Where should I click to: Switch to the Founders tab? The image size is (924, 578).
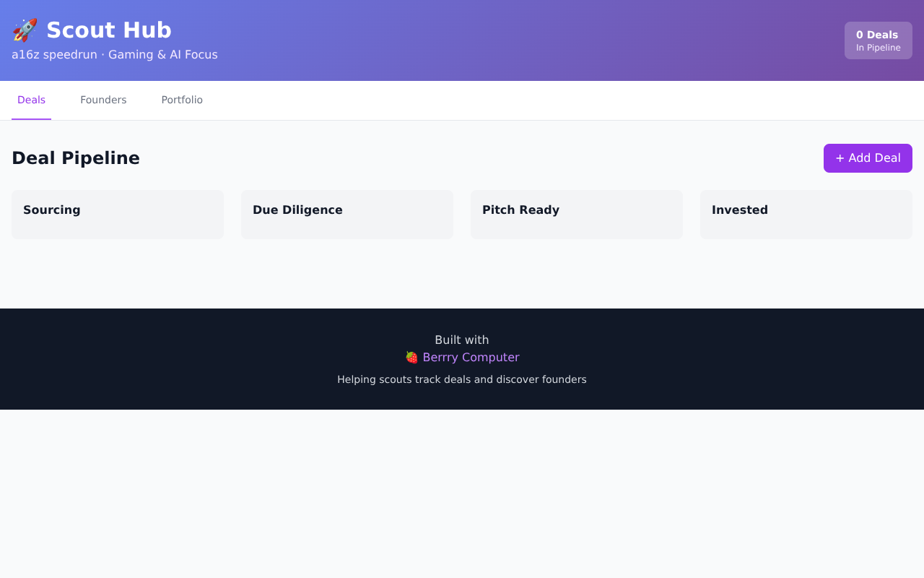pyautogui.click(x=103, y=100)
